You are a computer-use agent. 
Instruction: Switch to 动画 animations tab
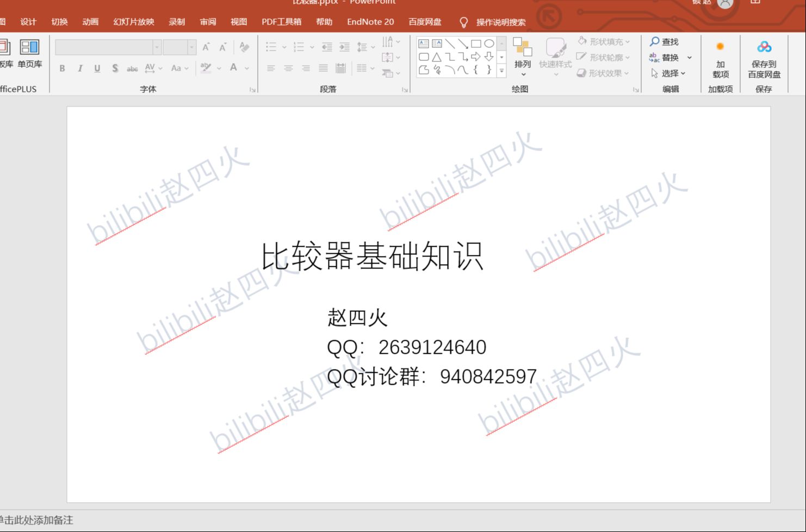click(90, 22)
